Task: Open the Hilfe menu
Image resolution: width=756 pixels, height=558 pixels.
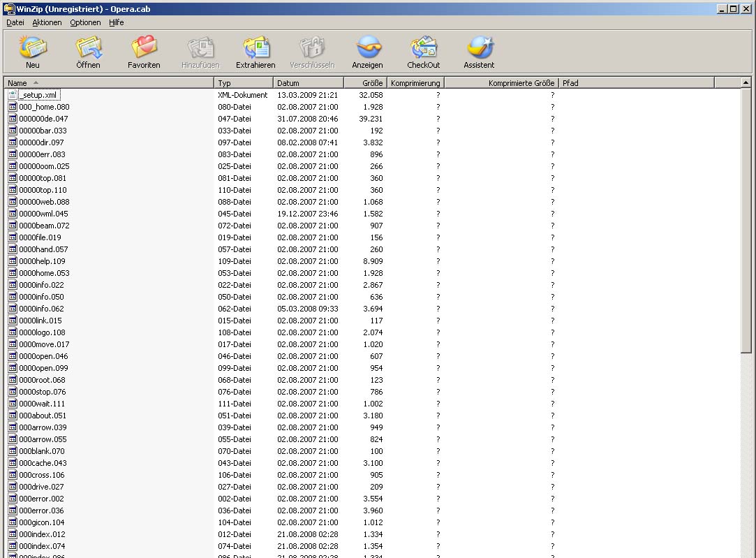Action: (x=116, y=22)
